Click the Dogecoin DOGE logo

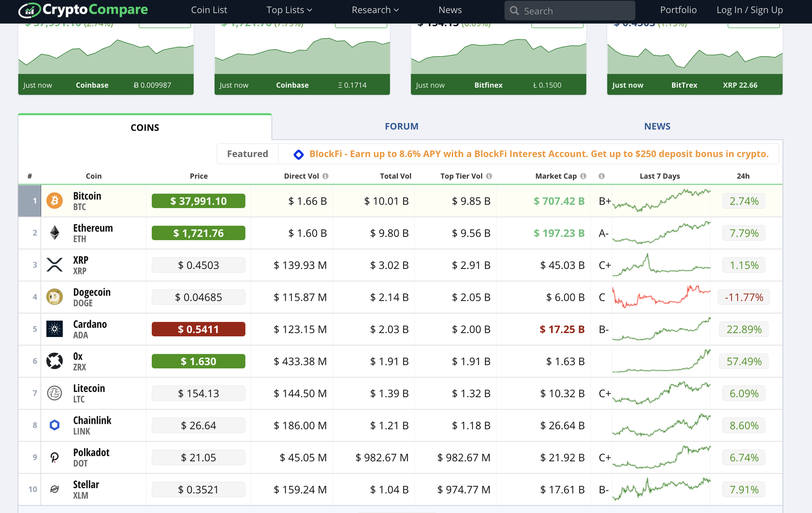click(x=55, y=297)
